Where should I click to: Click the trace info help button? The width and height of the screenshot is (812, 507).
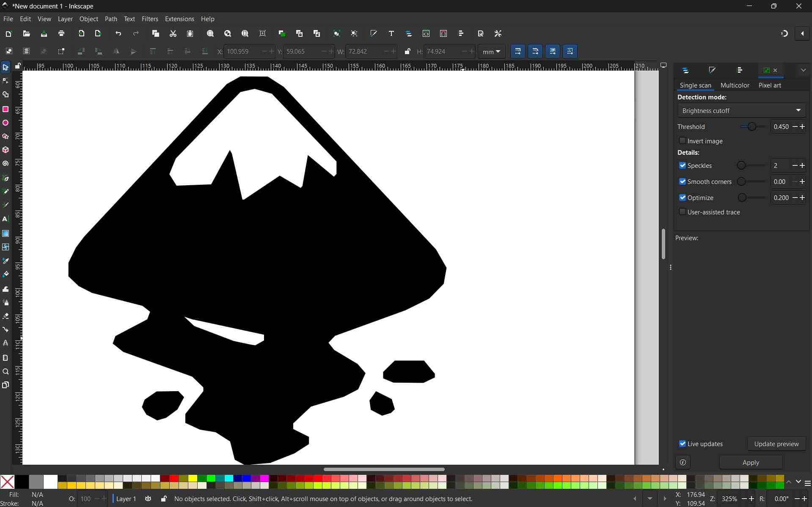(x=683, y=463)
